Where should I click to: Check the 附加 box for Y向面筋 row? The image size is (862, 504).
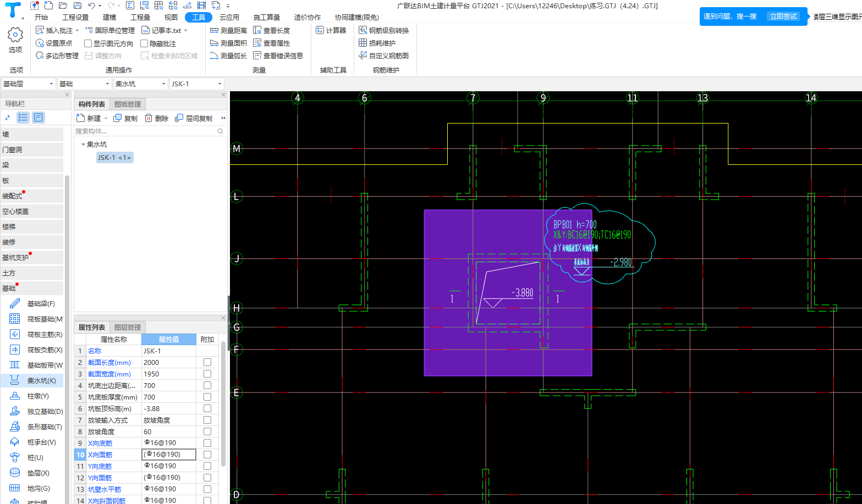pyautogui.click(x=207, y=478)
